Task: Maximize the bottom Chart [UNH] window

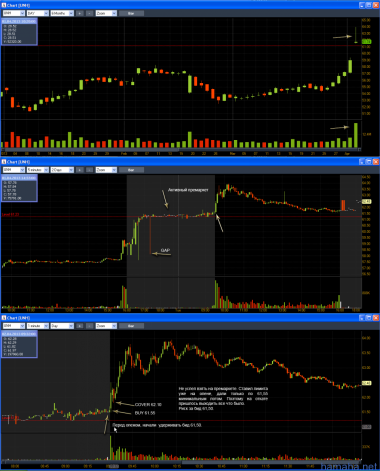Action: [x=369, y=318]
